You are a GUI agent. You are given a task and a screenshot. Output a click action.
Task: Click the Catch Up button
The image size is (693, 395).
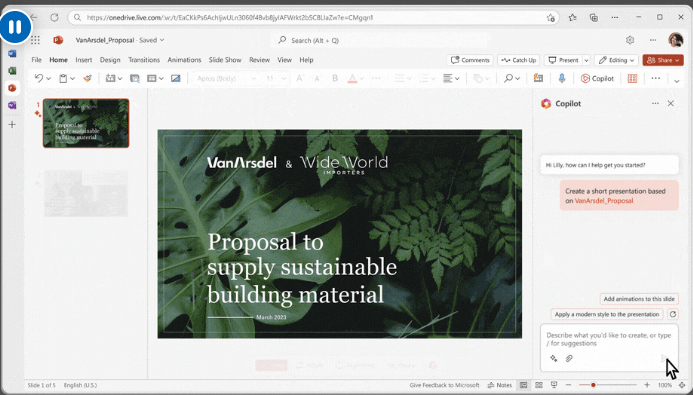[x=519, y=60]
